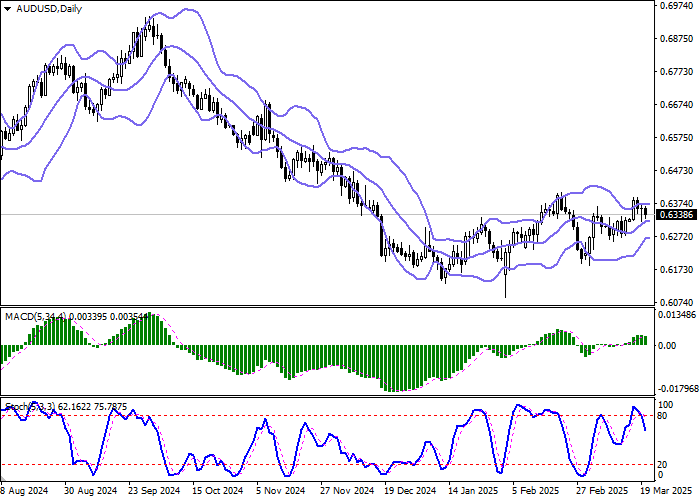The height and width of the screenshot is (500, 700).
Task: Click date label 23 Sep 2024
Action: pyautogui.click(x=154, y=491)
